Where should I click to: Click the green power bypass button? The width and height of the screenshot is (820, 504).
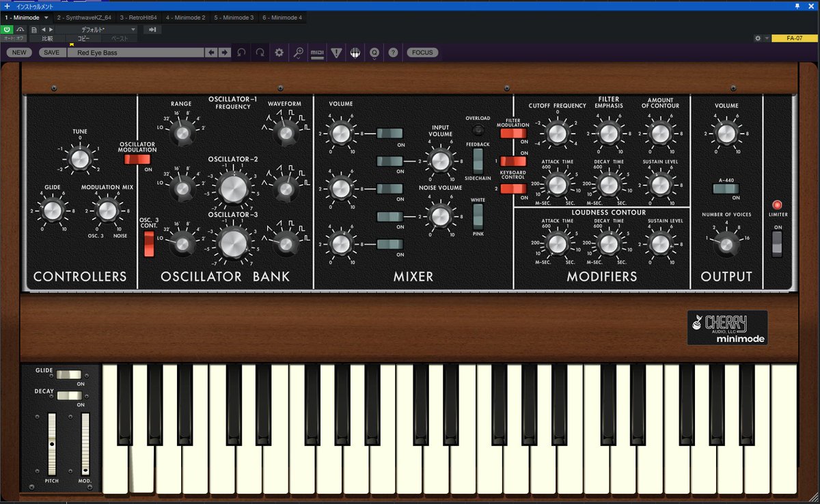(x=7, y=29)
